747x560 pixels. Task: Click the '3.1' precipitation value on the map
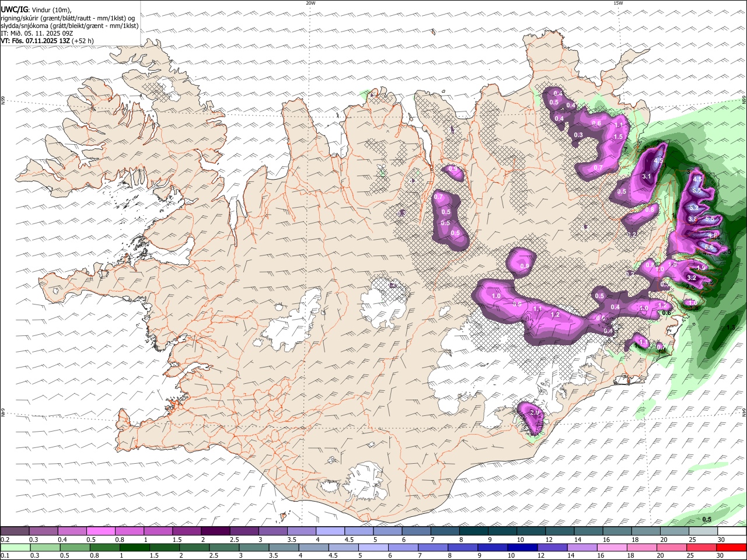(x=646, y=176)
